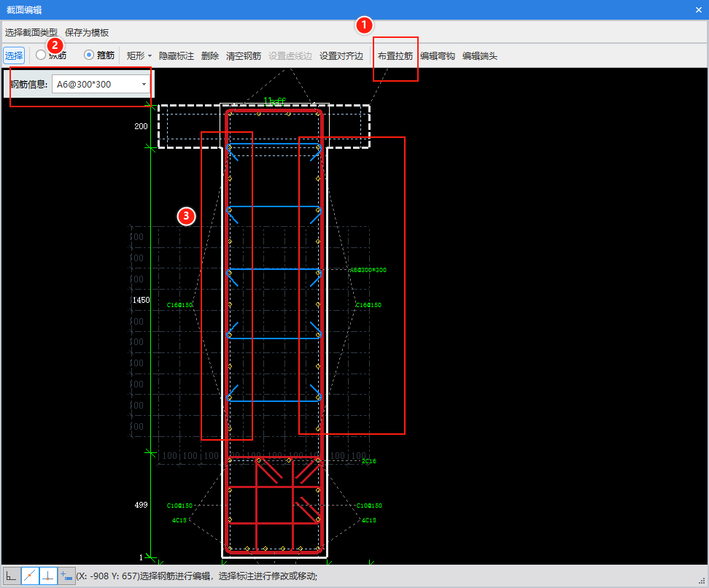This screenshot has height=588, width=709.
Task: Select the left 4C18 annotation
Action: (x=179, y=520)
